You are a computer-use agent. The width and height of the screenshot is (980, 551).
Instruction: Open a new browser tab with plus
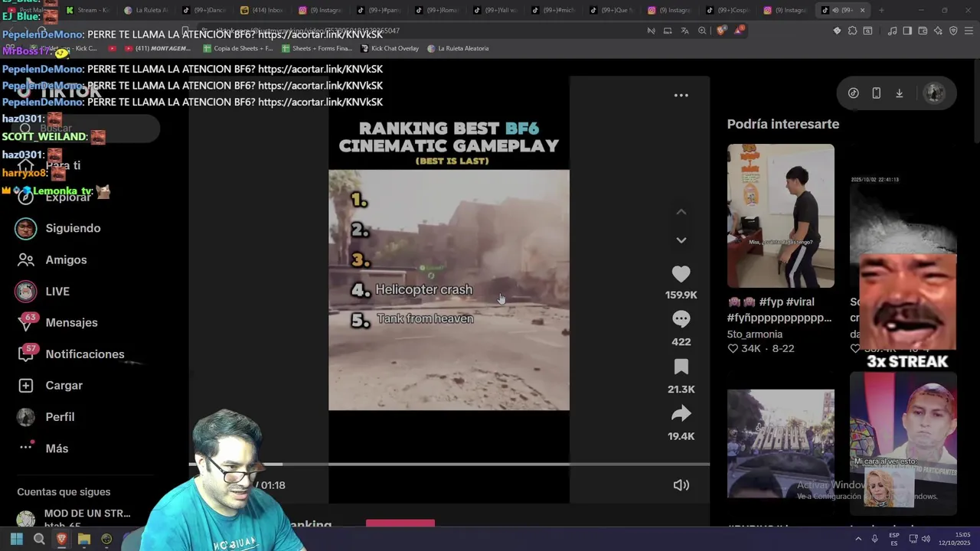point(881,10)
